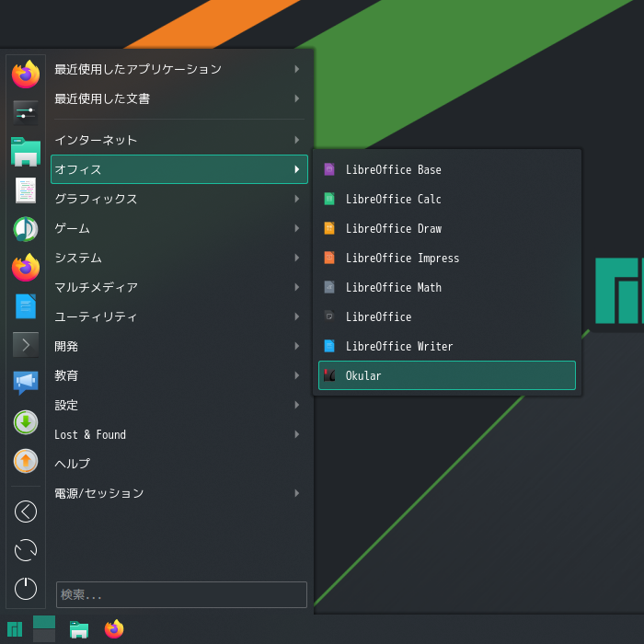This screenshot has width=644, height=644.
Task: Click the LibreOffice Calc green icon
Action: point(329,199)
